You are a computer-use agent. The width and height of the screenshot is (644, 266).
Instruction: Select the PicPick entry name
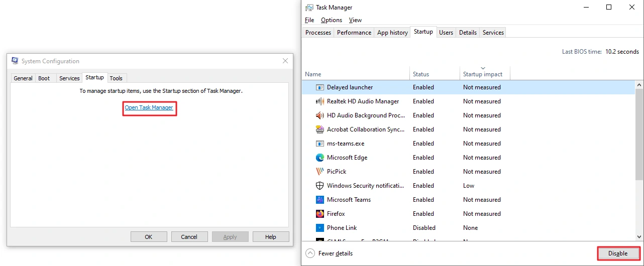coord(337,172)
